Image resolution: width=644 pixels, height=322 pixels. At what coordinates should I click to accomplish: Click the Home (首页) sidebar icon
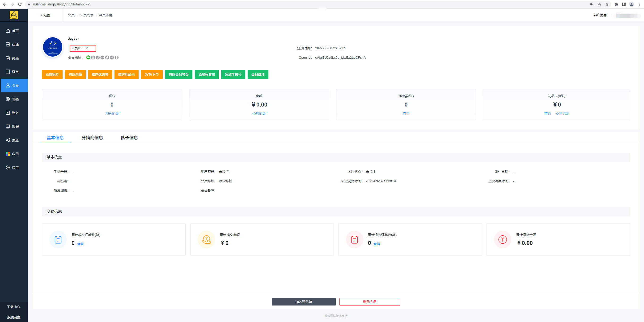point(8,31)
